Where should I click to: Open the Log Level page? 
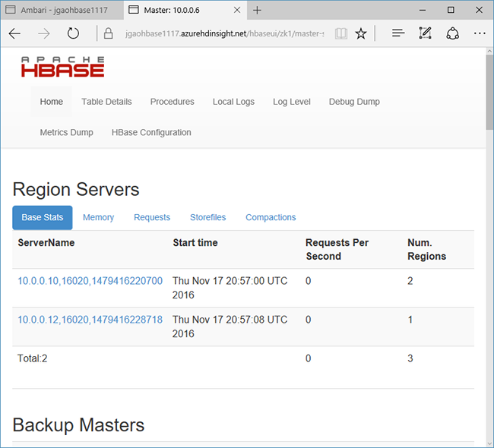point(291,102)
